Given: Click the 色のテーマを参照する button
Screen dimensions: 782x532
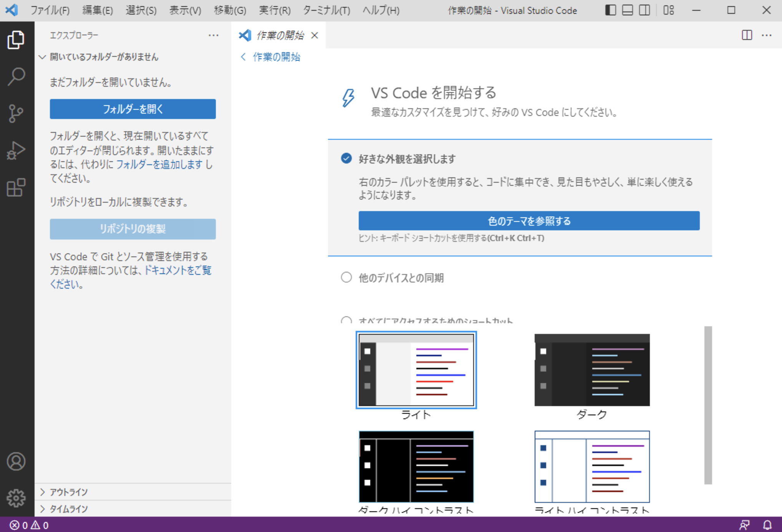Looking at the screenshot, I should [x=529, y=221].
